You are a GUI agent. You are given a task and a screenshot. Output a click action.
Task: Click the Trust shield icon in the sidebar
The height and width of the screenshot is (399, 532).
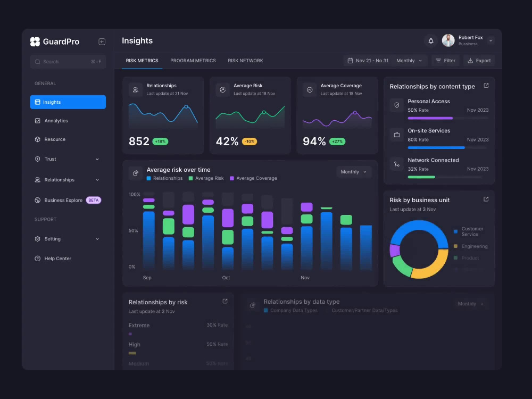coord(38,159)
